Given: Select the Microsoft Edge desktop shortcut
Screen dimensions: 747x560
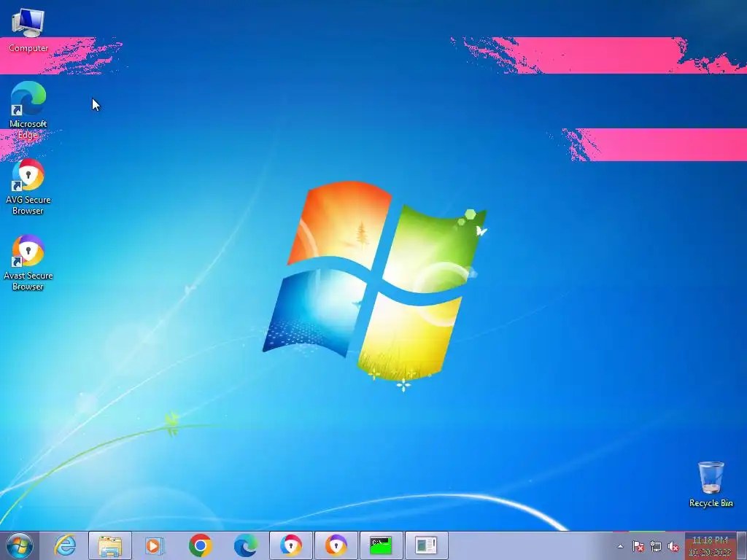Looking at the screenshot, I should pos(28,110).
